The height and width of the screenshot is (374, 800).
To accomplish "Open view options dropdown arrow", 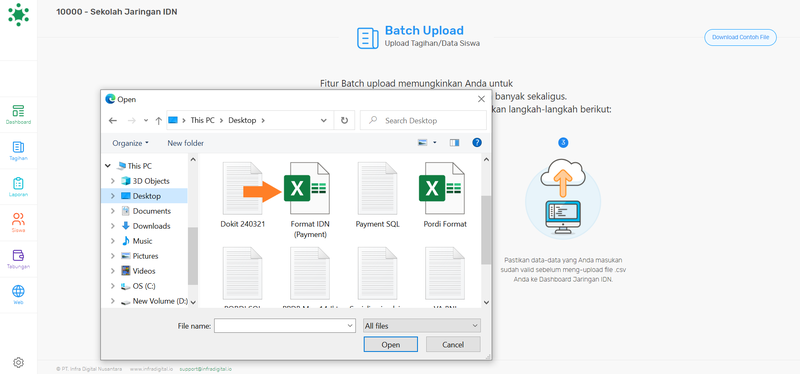I will coord(435,143).
